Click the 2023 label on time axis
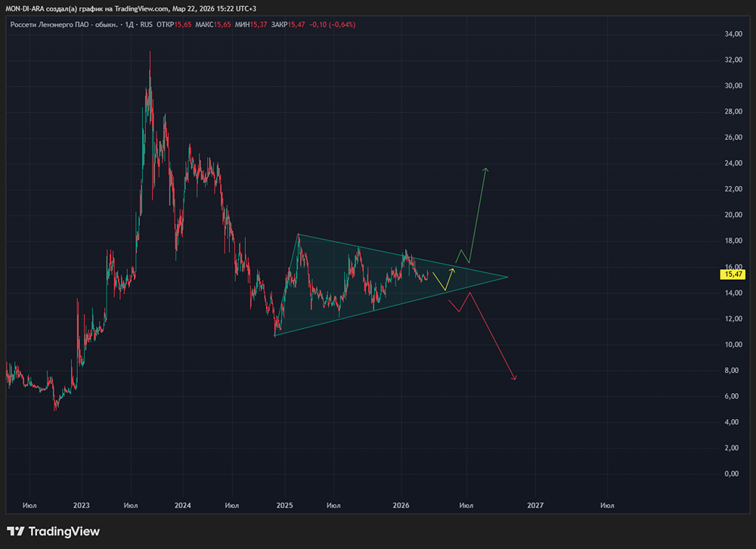 tap(82, 506)
